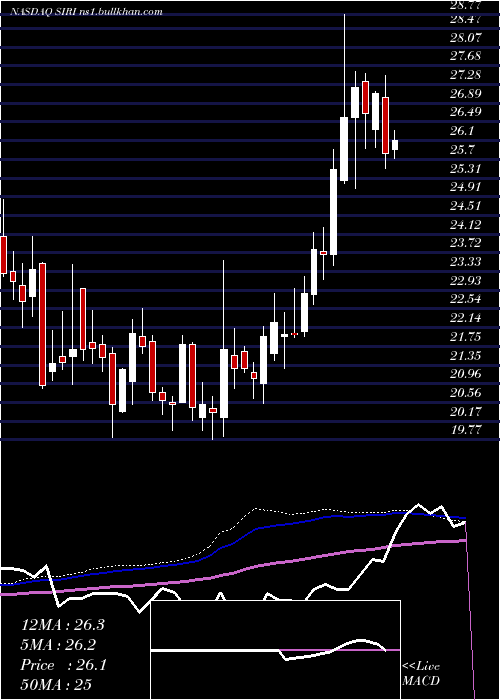The height and width of the screenshot is (700, 500).
Task: Click the 20.17 price axis label
Action: pos(466,411)
